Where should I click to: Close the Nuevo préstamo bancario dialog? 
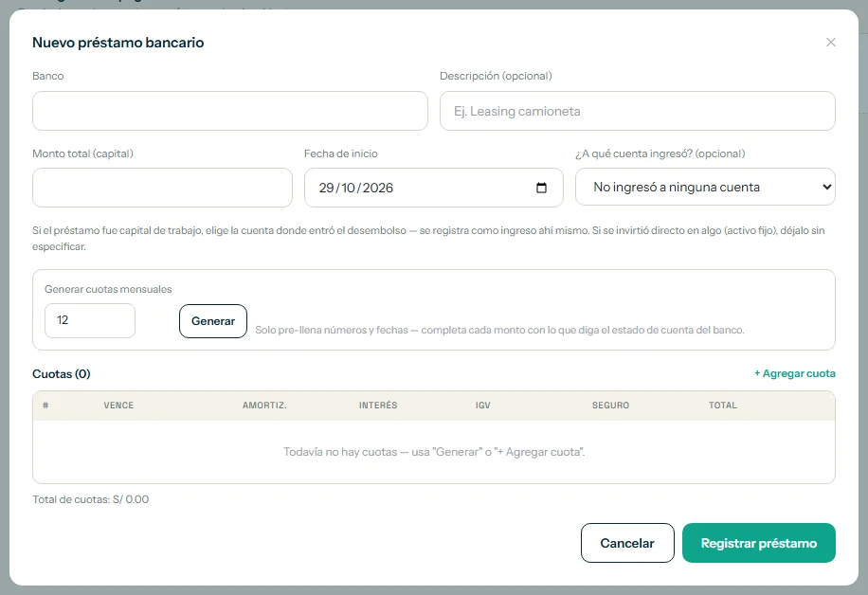tap(830, 43)
